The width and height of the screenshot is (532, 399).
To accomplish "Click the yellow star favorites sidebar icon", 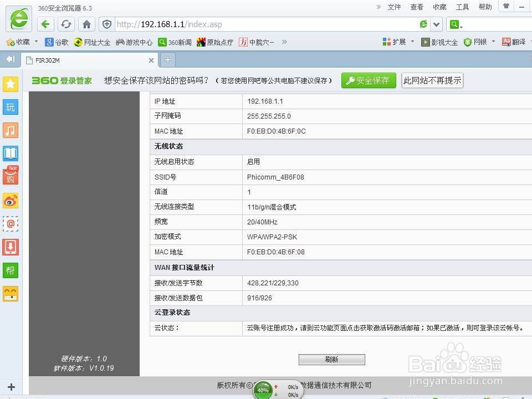I will point(11,84).
